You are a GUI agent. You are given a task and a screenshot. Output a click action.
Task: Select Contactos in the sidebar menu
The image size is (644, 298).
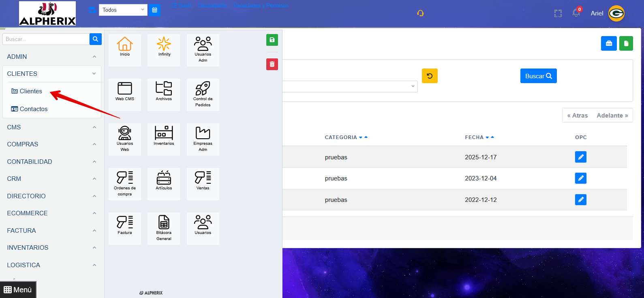click(x=33, y=109)
